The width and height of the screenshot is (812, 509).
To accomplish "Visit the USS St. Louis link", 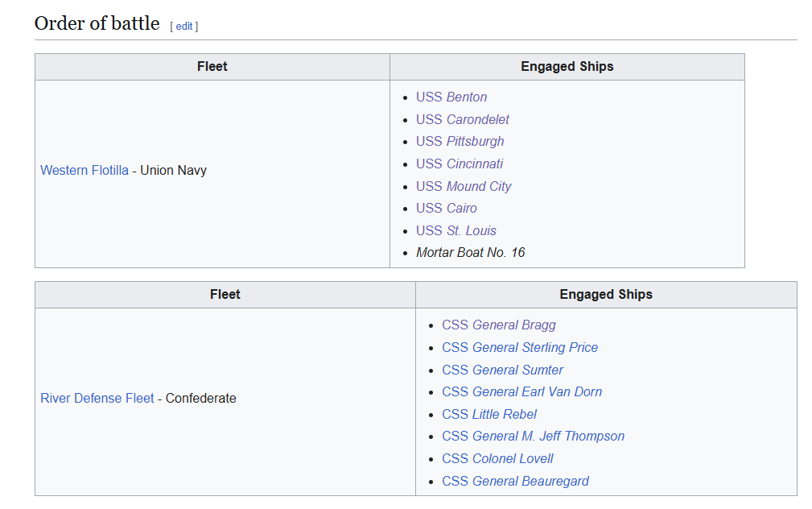I will [456, 230].
